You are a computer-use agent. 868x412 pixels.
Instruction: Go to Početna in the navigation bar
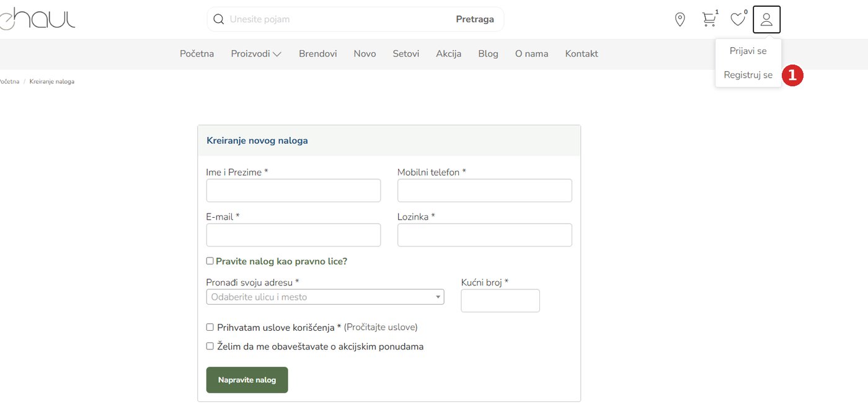click(x=197, y=54)
